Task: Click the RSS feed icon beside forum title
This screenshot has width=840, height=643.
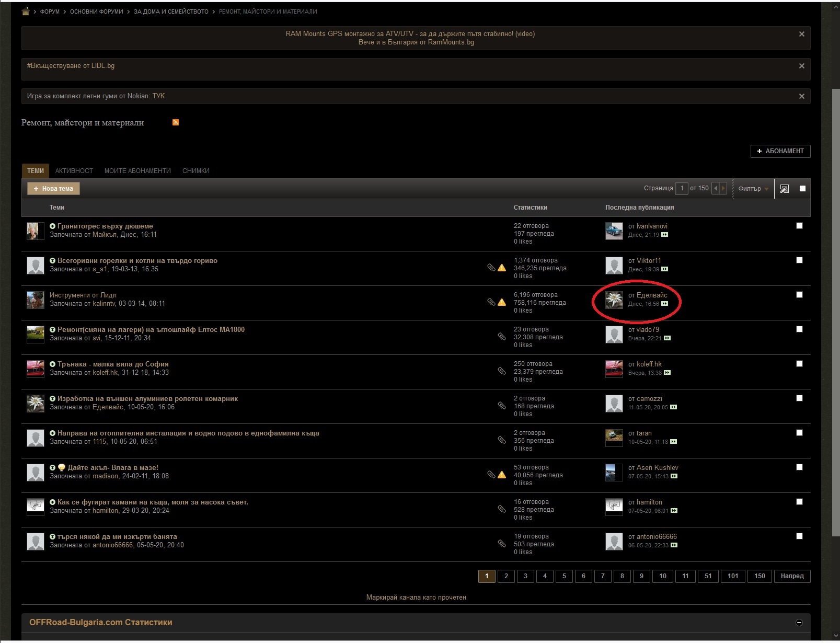Action: [176, 122]
